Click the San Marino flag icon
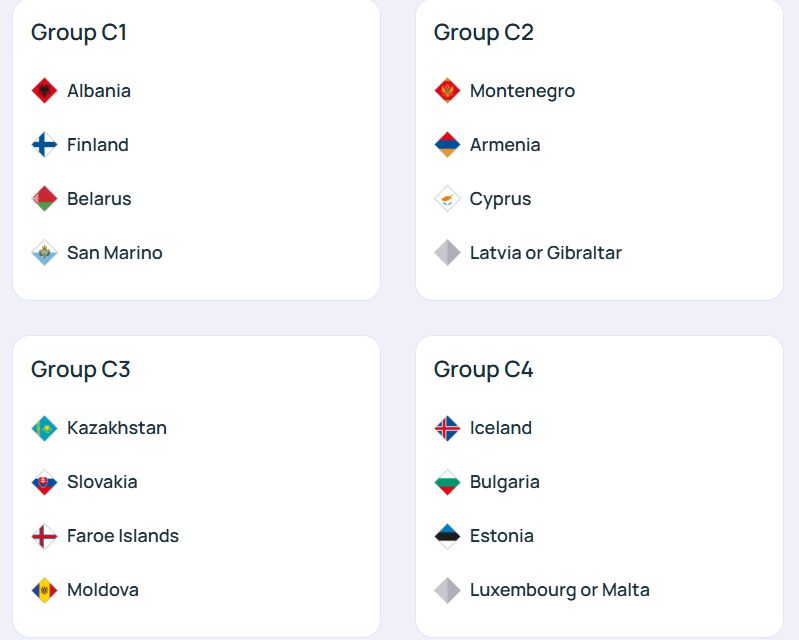The height and width of the screenshot is (640, 799). [x=44, y=253]
